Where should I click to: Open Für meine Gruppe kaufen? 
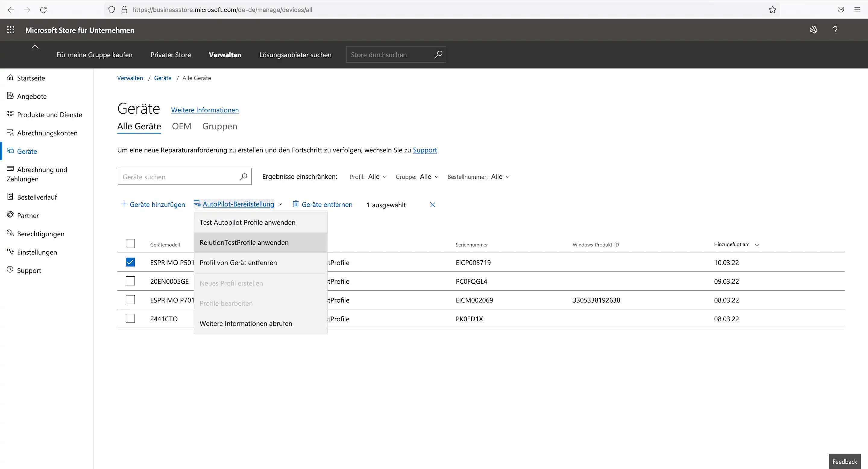coord(94,55)
